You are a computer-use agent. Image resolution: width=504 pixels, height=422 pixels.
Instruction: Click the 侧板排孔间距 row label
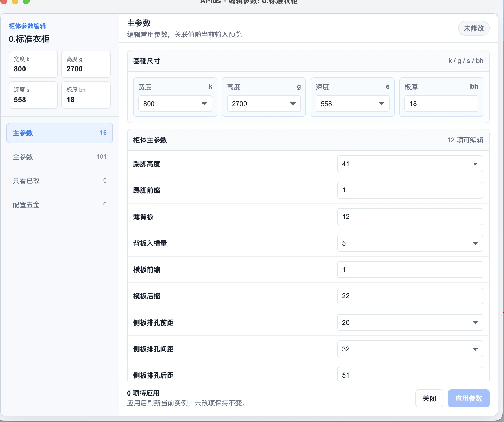153,349
